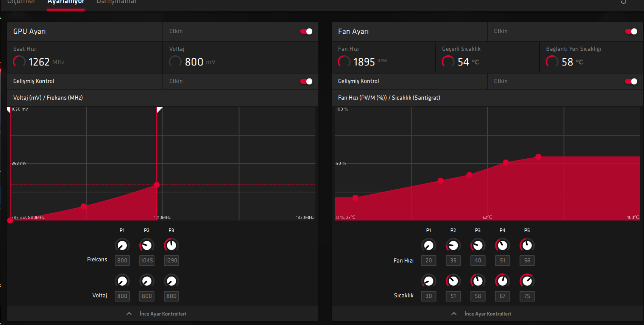The image size is (644, 325).
Task: Click the Frekans P2 dial knob
Action: tap(147, 245)
